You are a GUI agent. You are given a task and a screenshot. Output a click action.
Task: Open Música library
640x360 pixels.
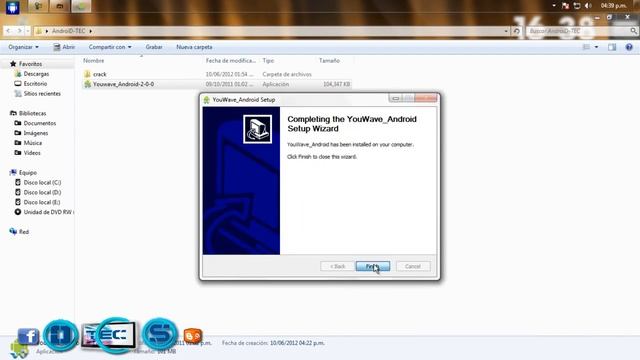(32, 143)
